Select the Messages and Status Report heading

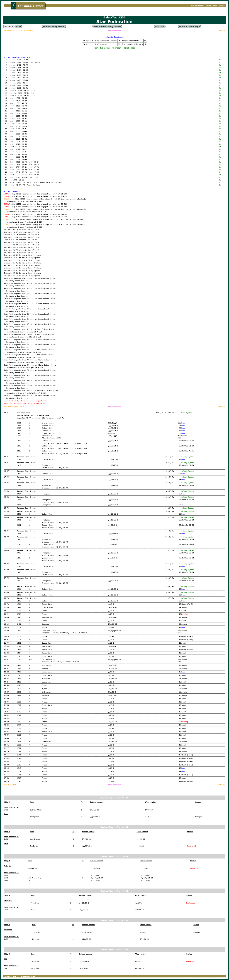pyautogui.click(x=18, y=31)
